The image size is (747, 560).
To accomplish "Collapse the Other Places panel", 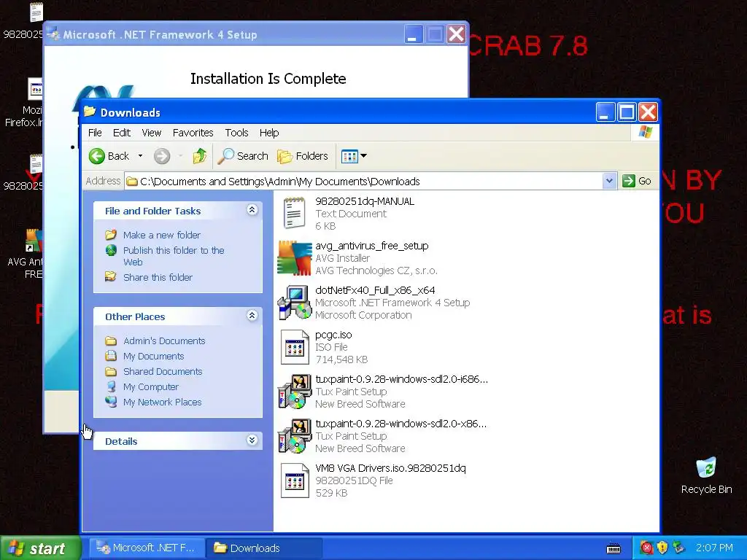I will [x=252, y=316].
